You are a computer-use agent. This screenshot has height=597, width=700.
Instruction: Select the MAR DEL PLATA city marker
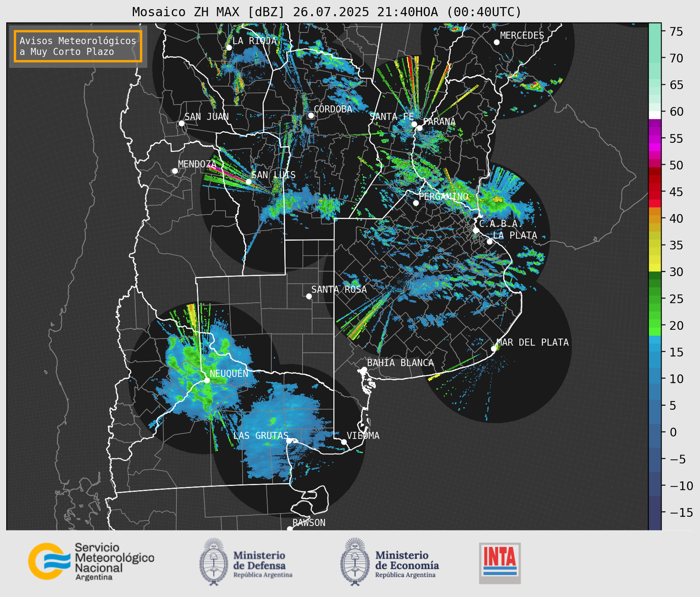coord(493,349)
